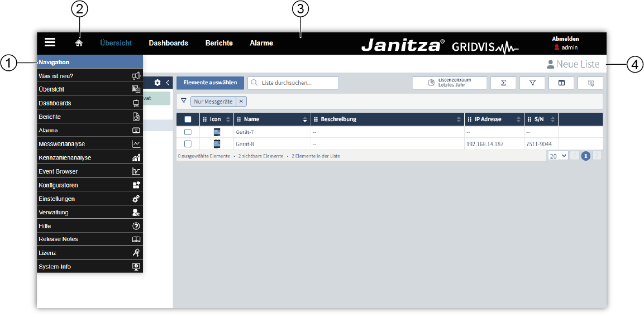Switch to the Dashboards tab
The width and height of the screenshot is (644, 317).
[x=168, y=43]
